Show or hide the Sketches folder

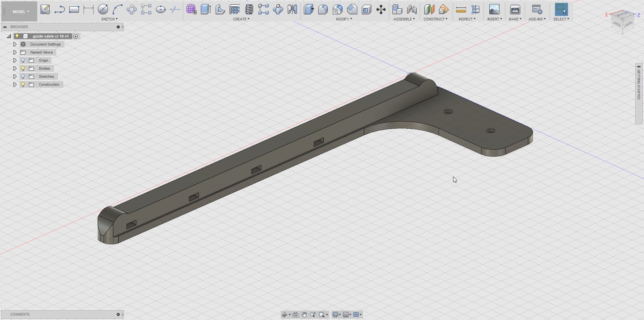[23, 76]
